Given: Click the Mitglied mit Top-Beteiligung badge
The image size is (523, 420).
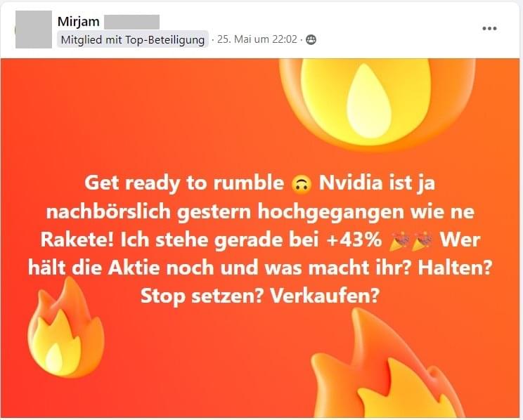Looking at the screenshot, I should point(133,39).
